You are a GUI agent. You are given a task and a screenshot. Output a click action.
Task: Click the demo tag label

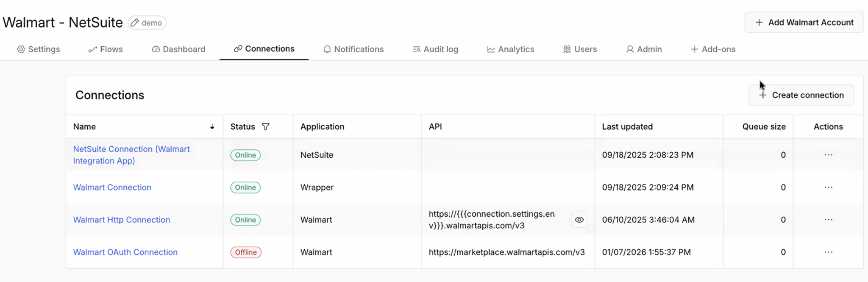[152, 23]
